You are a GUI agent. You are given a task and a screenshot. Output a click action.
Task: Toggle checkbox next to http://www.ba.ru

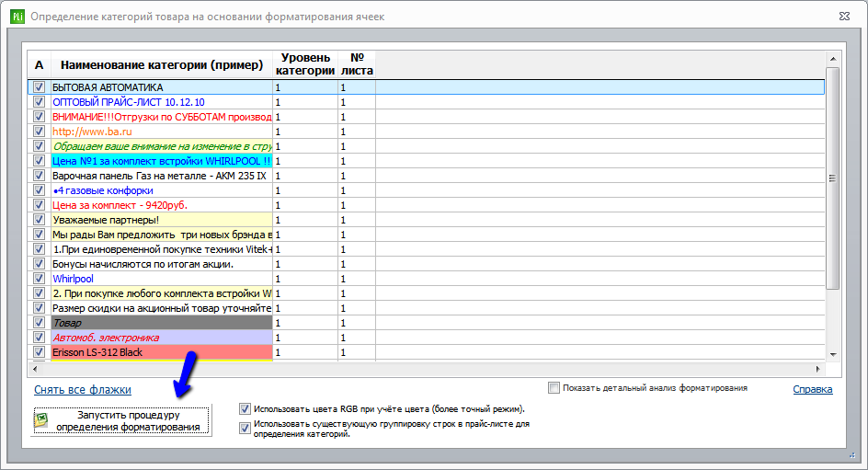(39, 132)
